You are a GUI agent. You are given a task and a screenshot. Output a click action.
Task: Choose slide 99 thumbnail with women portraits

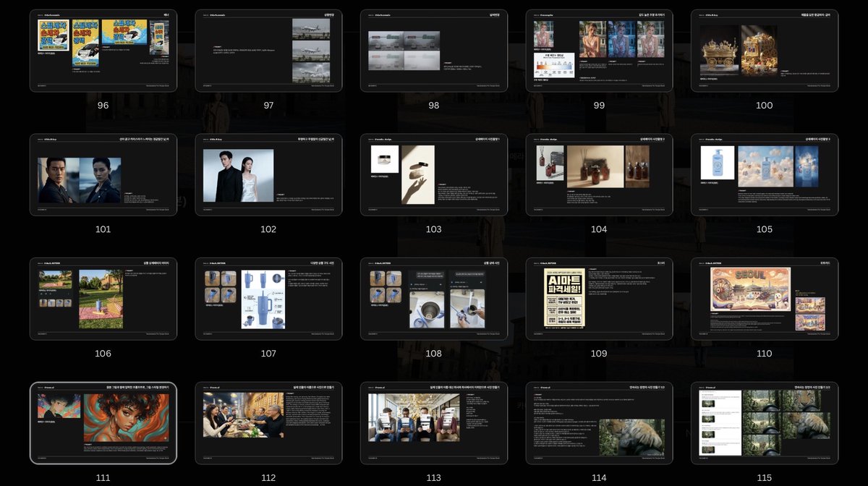pos(599,51)
